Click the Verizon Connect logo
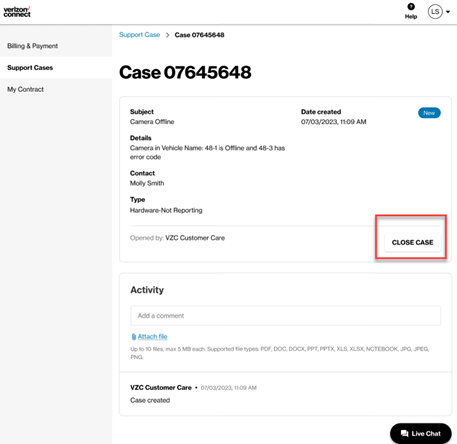Image resolution: width=457 pixels, height=444 pixels. (x=17, y=12)
